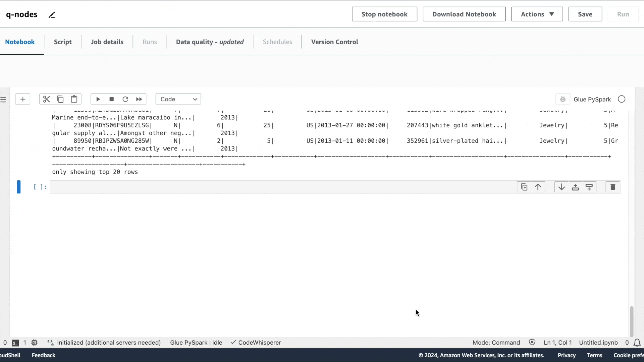Restart the kernel
This screenshot has height=362, width=644.
coord(125,99)
